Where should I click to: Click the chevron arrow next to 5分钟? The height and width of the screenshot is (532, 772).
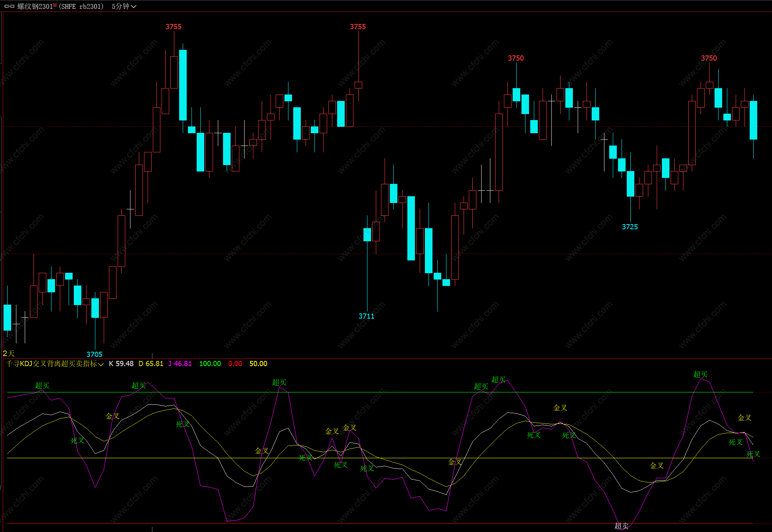pyautogui.click(x=134, y=7)
